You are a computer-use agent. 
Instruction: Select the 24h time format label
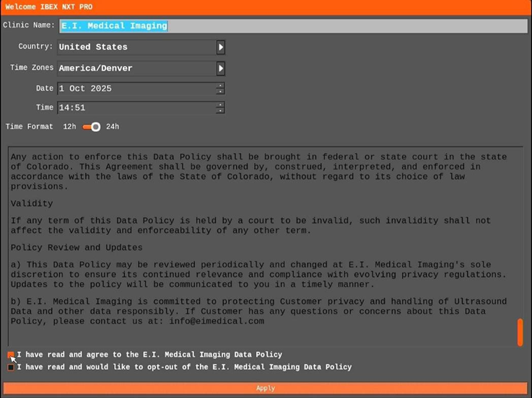(113, 127)
